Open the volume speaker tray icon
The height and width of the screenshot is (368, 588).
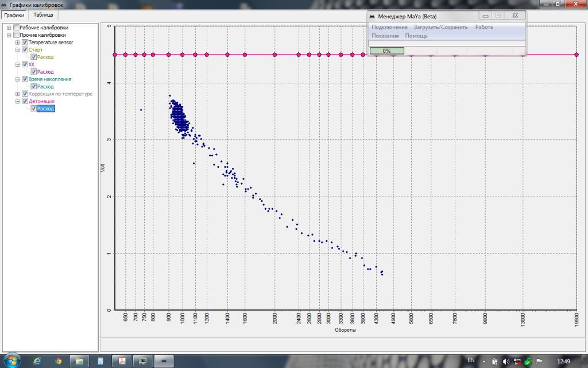click(x=506, y=362)
